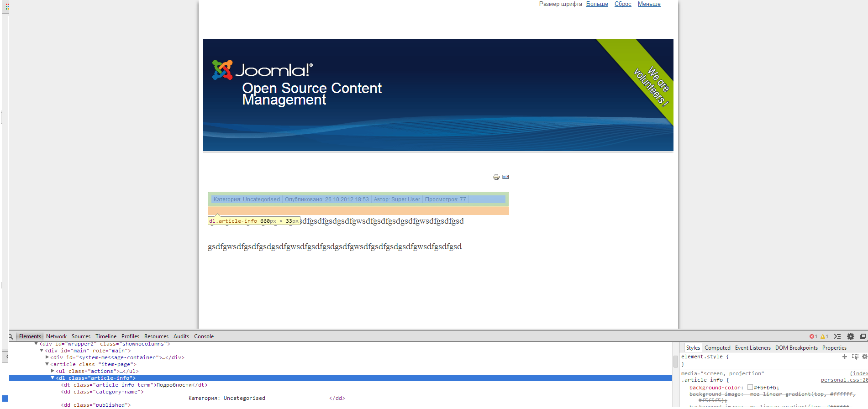Toggle element state icon in Styles pane
This screenshot has height=409, width=868.
855,357
